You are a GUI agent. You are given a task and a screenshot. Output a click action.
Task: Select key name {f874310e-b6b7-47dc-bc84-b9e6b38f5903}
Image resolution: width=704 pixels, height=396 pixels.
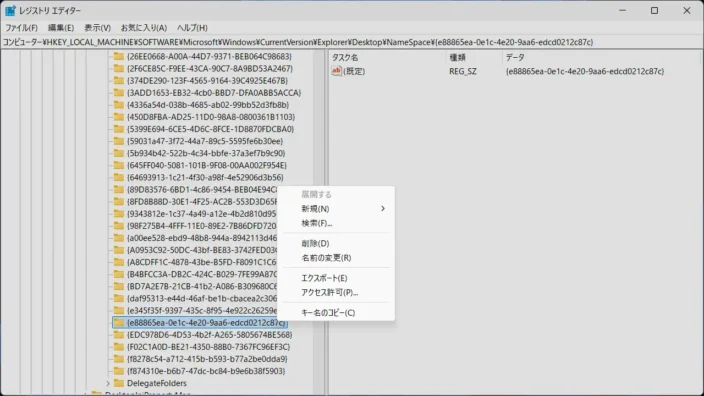pyautogui.click(x=206, y=371)
